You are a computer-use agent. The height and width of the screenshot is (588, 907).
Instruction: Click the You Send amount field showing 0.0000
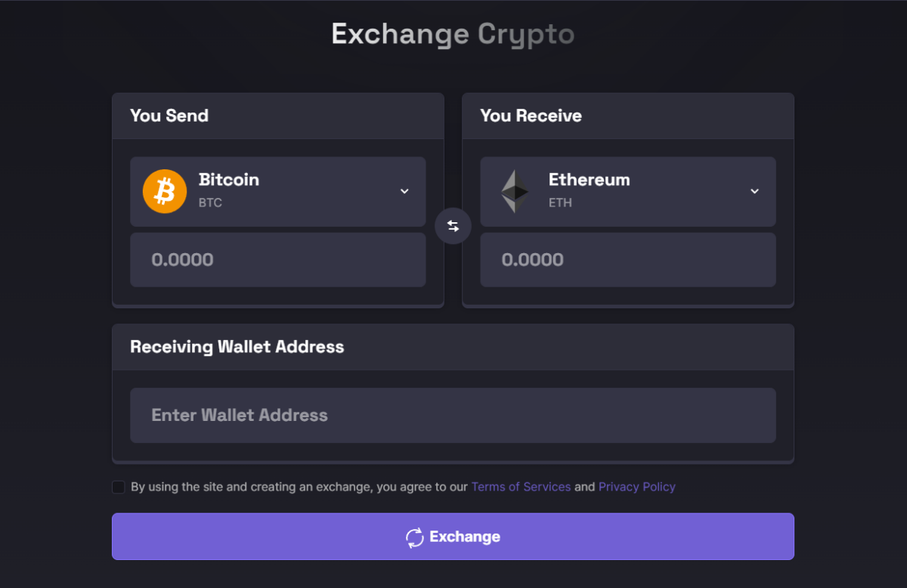277,259
